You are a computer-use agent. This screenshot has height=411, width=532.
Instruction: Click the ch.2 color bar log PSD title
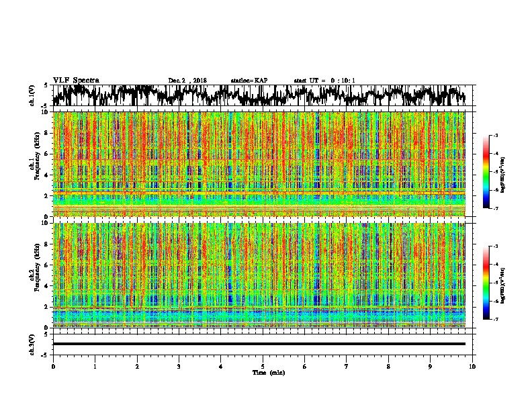(x=503, y=285)
